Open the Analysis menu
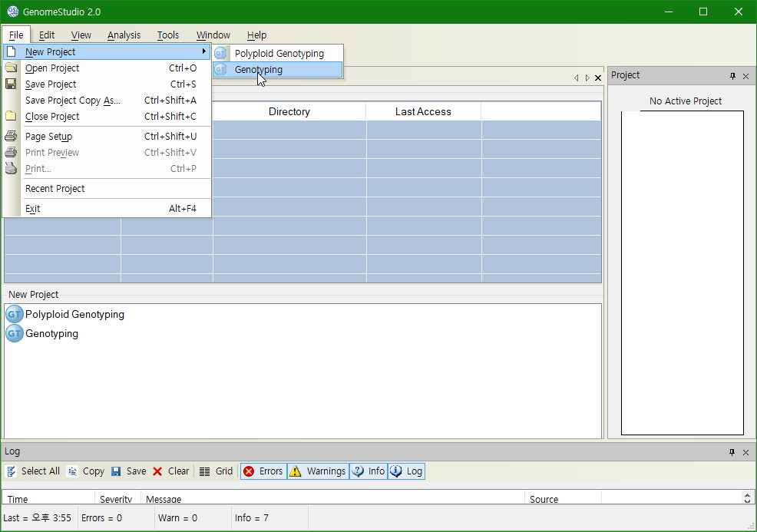 tap(124, 35)
